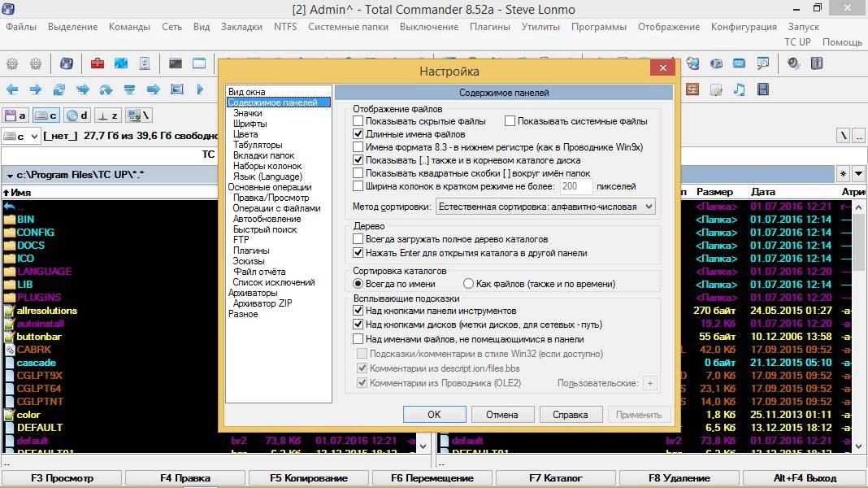The height and width of the screenshot is (488, 868).
Task: Select optical drive d button
Action: 77,115
